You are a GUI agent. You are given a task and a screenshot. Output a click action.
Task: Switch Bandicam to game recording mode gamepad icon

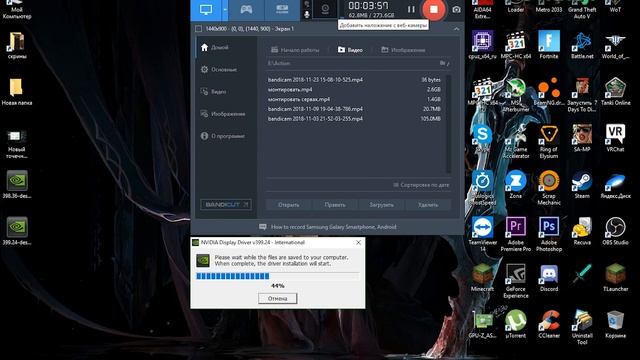tap(246, 9)
